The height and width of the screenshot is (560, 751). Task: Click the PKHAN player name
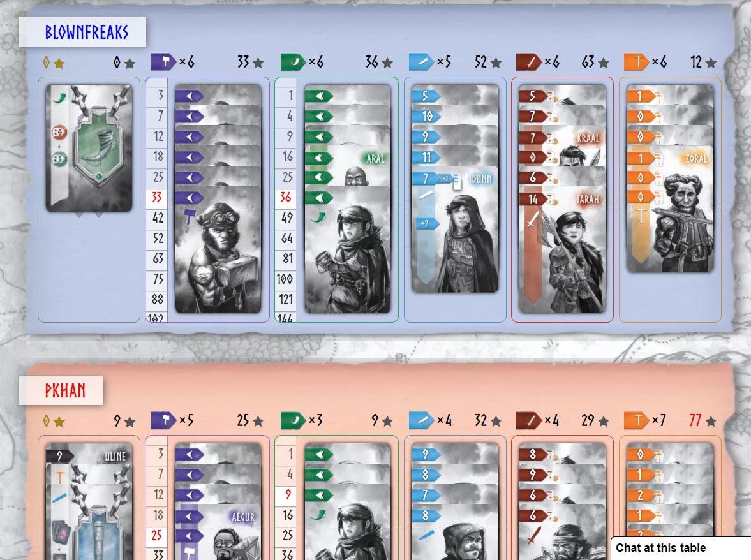pos(65,390)
